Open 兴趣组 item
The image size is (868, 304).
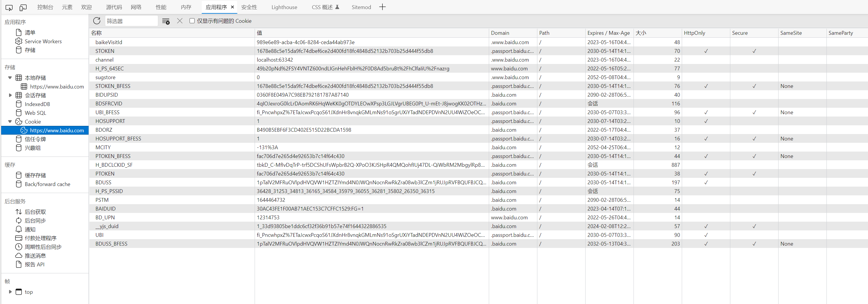[x=33, y=147]
